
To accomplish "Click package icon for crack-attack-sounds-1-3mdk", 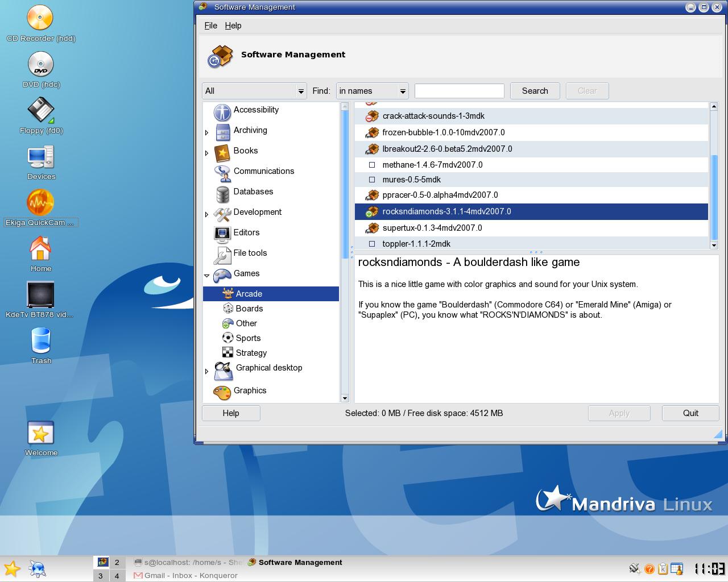I will tap(372, 116).
